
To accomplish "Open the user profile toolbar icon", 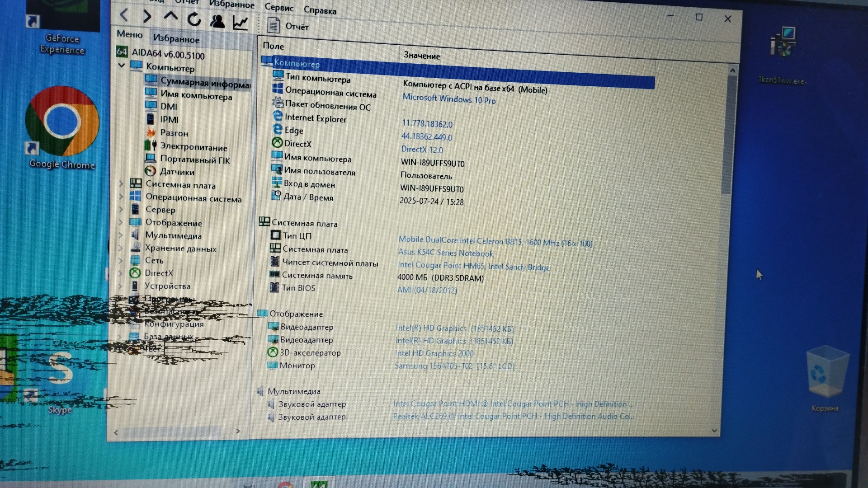I will [217, 21].
